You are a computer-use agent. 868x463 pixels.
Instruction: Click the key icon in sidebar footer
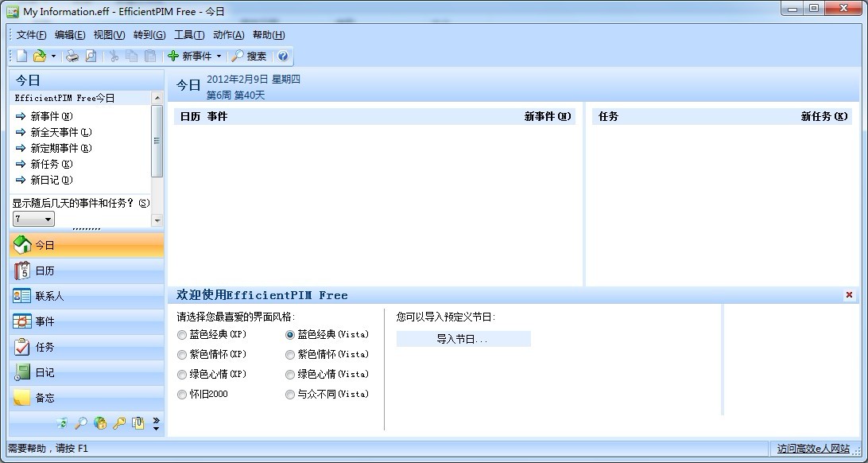coord(119,423)
